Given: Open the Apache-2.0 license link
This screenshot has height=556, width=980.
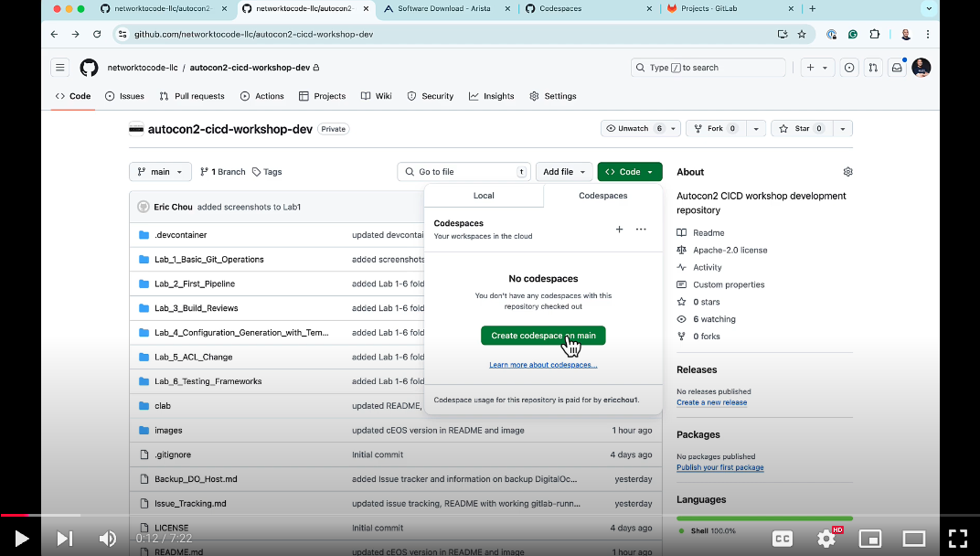Looking at the screenshot, I should click(730, 251).
